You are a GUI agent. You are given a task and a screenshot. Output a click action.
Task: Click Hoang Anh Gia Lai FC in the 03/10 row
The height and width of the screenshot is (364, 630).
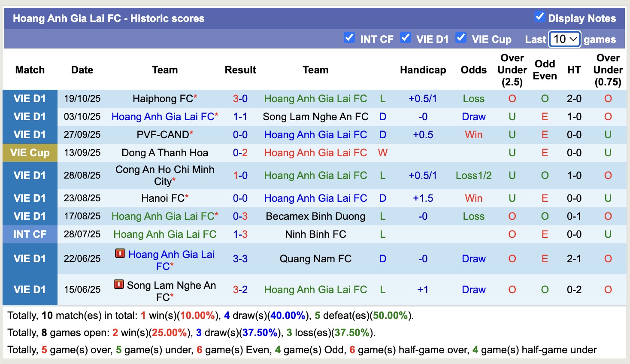coord(164,116)
